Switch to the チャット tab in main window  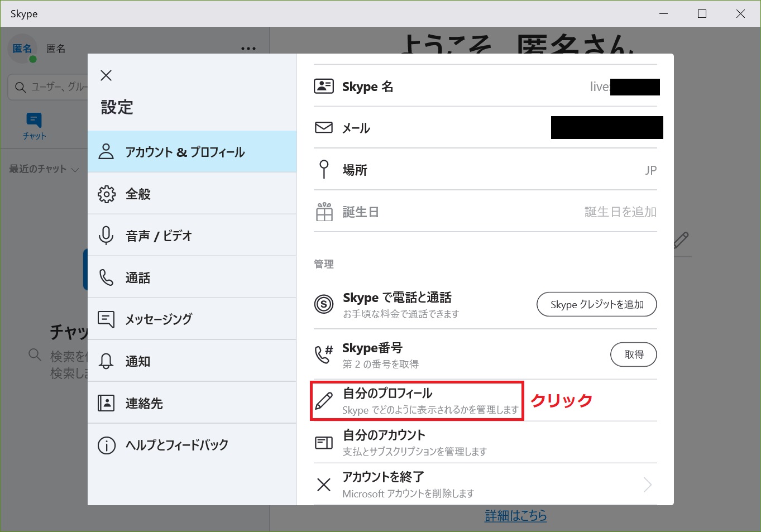34,126
